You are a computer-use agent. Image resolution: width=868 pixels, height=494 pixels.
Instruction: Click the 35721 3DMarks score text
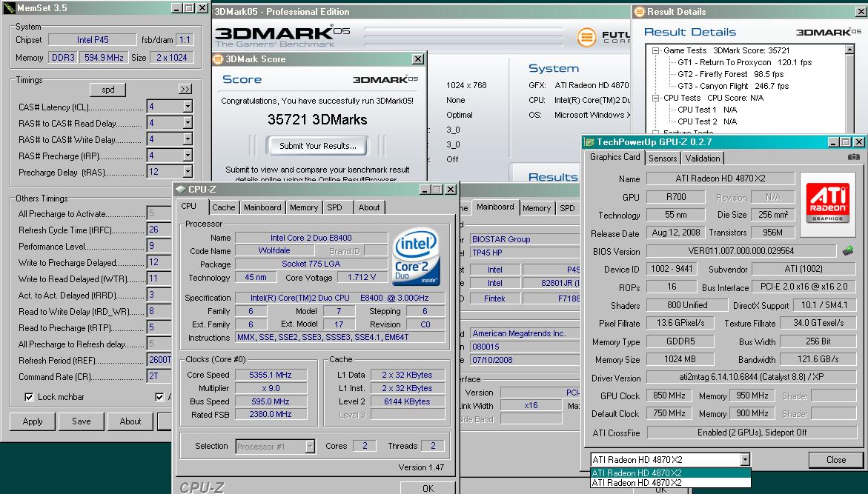point(317,119)
